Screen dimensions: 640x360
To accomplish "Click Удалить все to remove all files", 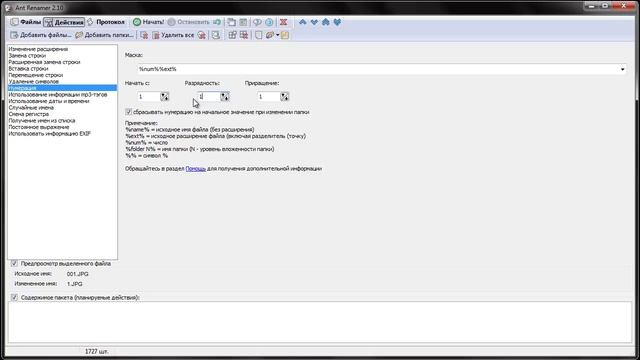I will tap(173, 36).
